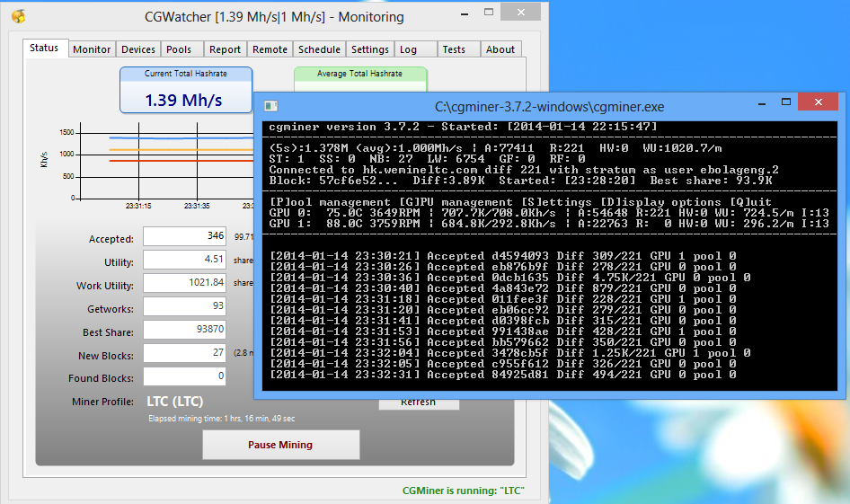Click the Accepted 84925d81 log line
This screenshot has width=850, height=504.
[503, 375]
